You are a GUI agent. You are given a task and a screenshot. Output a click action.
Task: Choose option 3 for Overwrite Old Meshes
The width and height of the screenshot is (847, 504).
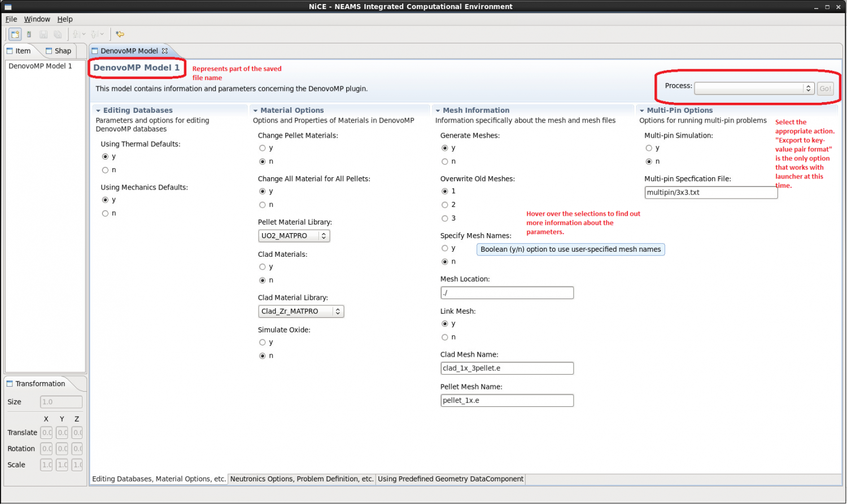445,219
